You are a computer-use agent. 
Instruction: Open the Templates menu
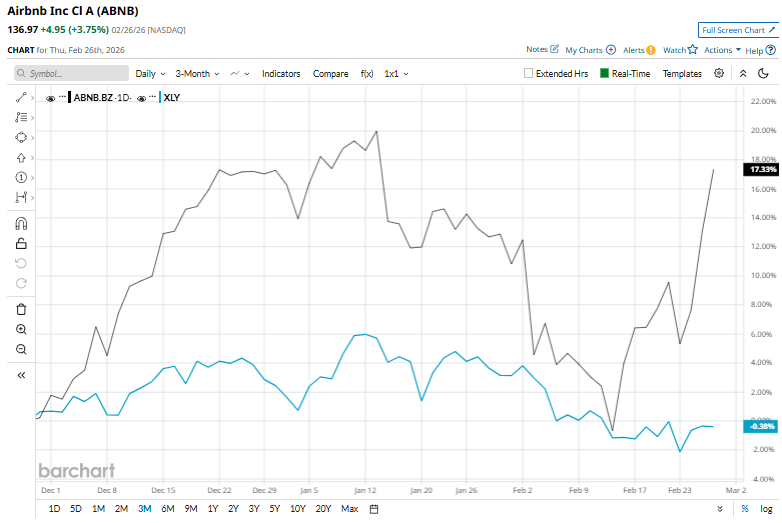[x=682, y=74]
